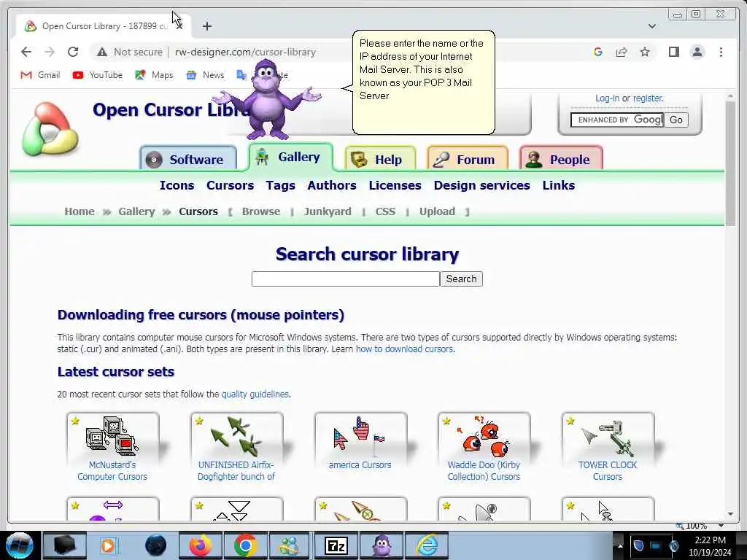Open the Gallery tab
747x560 pixels.
[x=290, y=157]
